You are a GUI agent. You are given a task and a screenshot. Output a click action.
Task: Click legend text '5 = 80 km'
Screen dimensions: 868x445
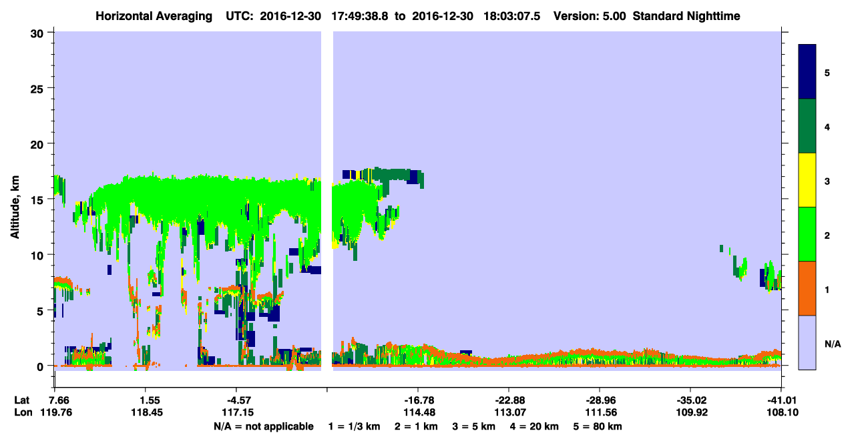(597, 426)
